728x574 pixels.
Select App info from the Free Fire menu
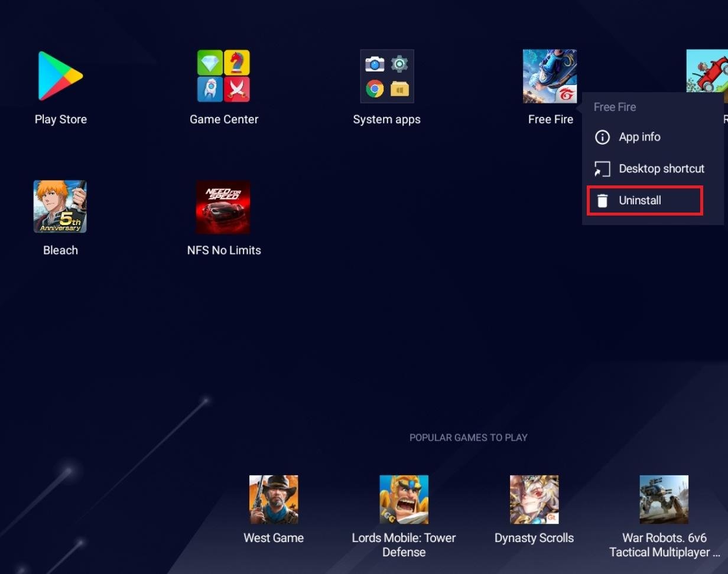[641, 137]
